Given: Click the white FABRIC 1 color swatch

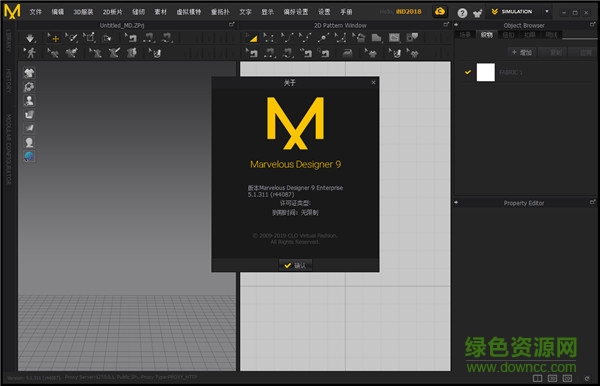Looking at the screenshot, I should [486, 72].
